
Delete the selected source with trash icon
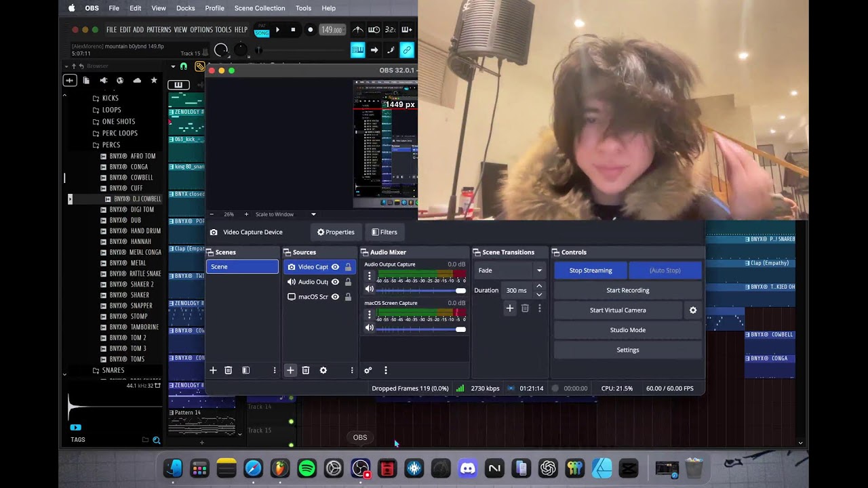point(306,370)
